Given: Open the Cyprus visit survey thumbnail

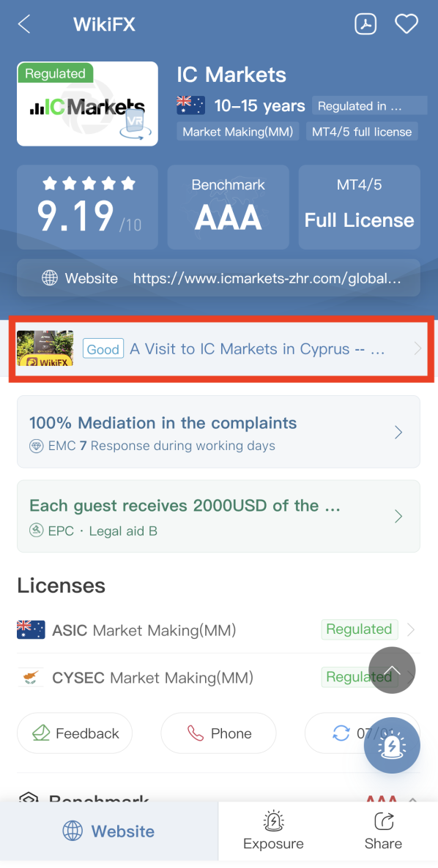Looking at the screenshot, I should (x=45, y=348).
